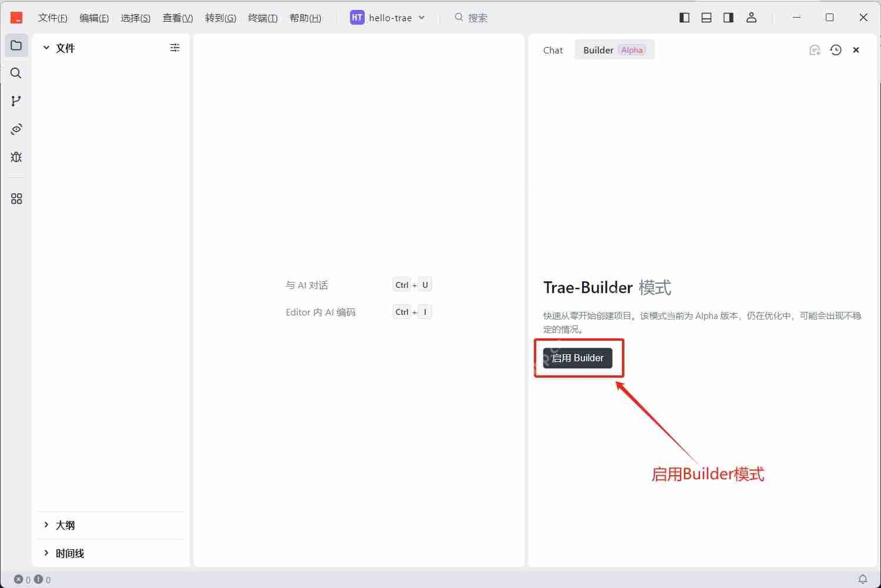881x588 pixels.
Task: Click the 启用 Builder button
Action: 577,358
